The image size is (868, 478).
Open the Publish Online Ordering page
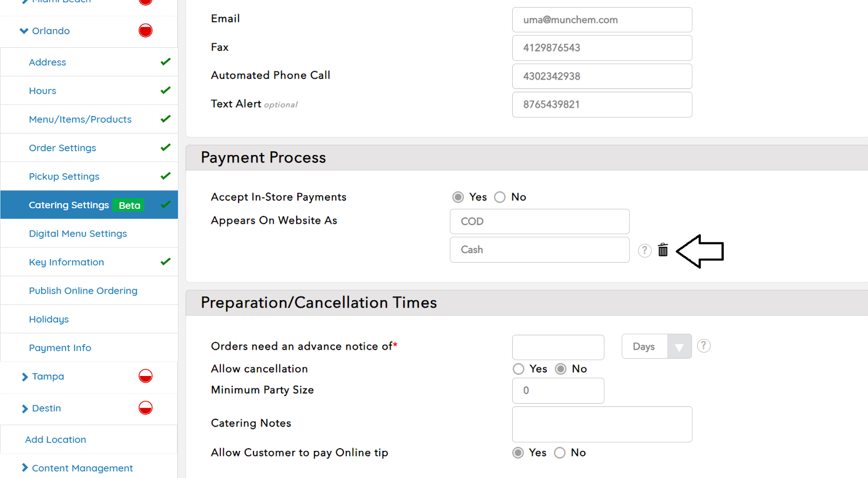click(83, 291)
